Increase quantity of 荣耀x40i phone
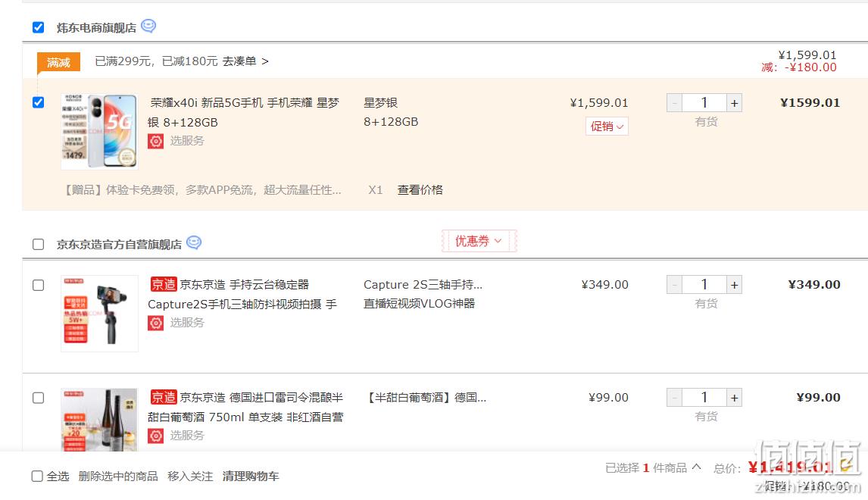The width and height of the screenshot is (868, 500). coord(734,103)
